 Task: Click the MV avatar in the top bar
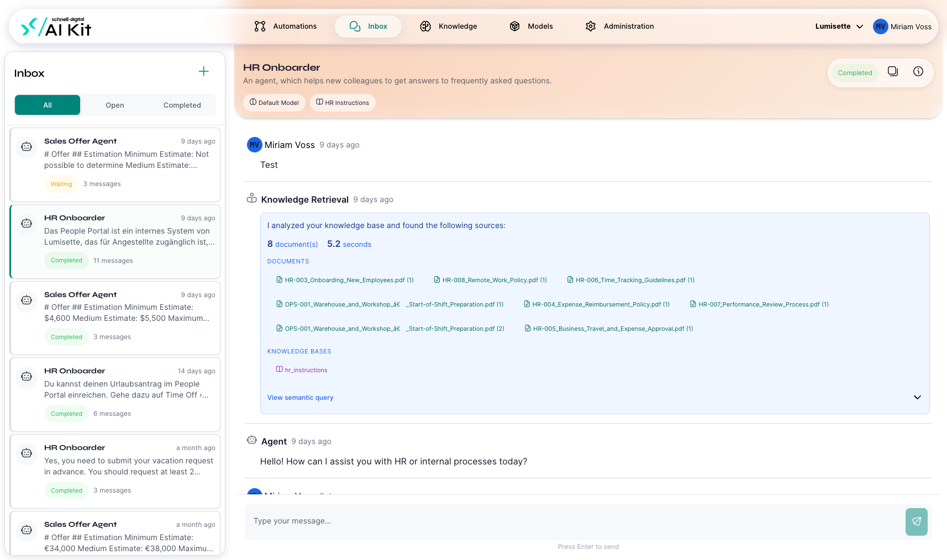[x=880, y=27]
